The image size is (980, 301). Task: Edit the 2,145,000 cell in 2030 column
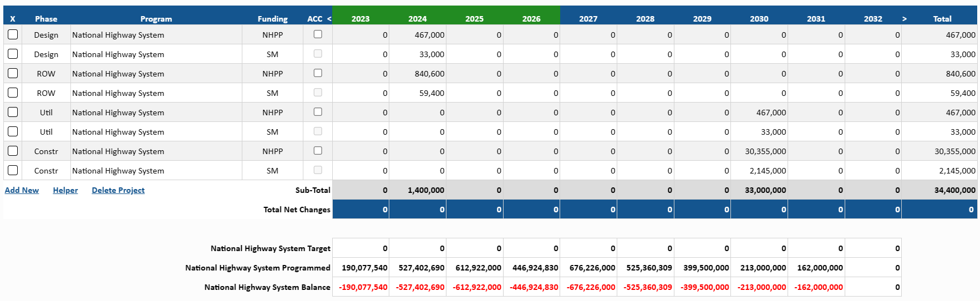tap(759, 170)
